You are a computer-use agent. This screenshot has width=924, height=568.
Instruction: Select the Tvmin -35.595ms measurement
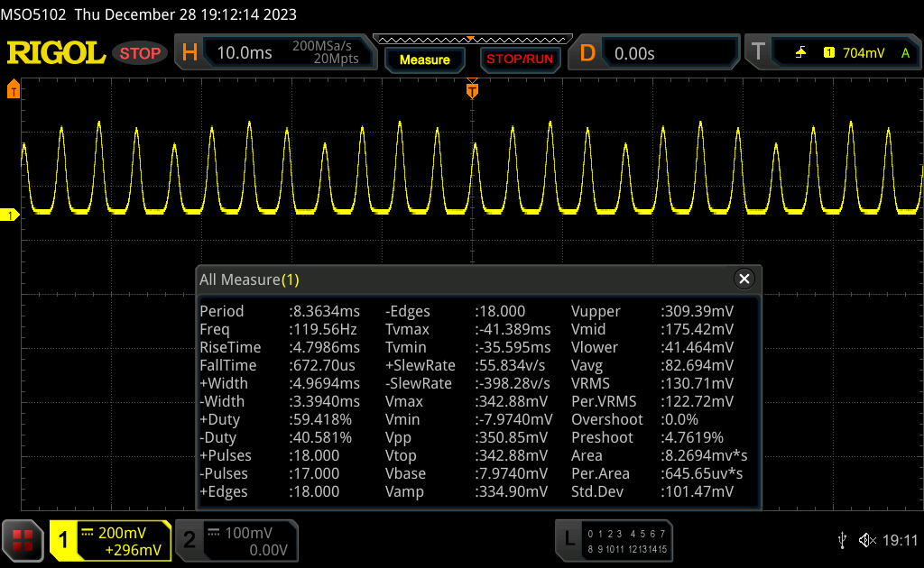click(x=468, y=347)
